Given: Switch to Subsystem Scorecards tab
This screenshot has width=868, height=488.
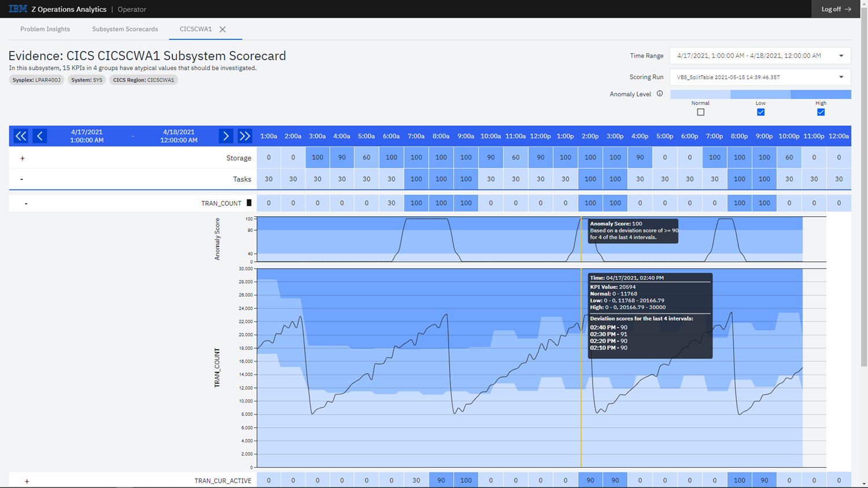Looking at the screenshot, I should point(125,29).
